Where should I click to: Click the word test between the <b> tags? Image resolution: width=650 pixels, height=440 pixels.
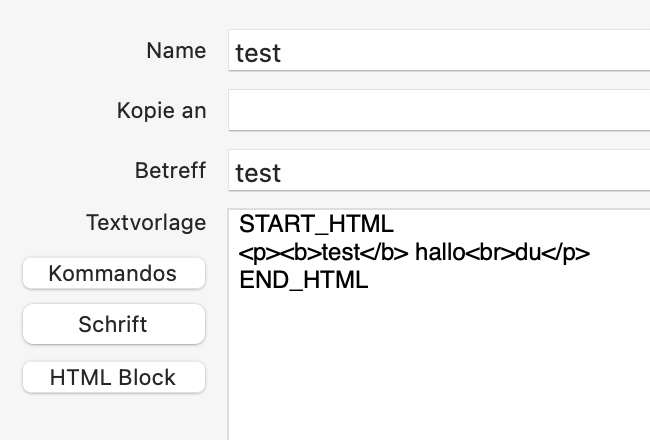341,253
